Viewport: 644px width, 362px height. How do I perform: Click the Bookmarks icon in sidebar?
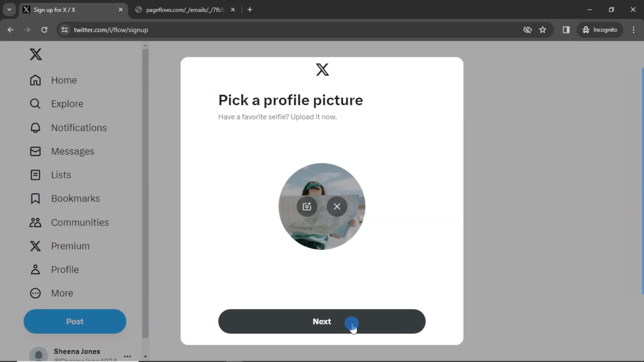35,198
